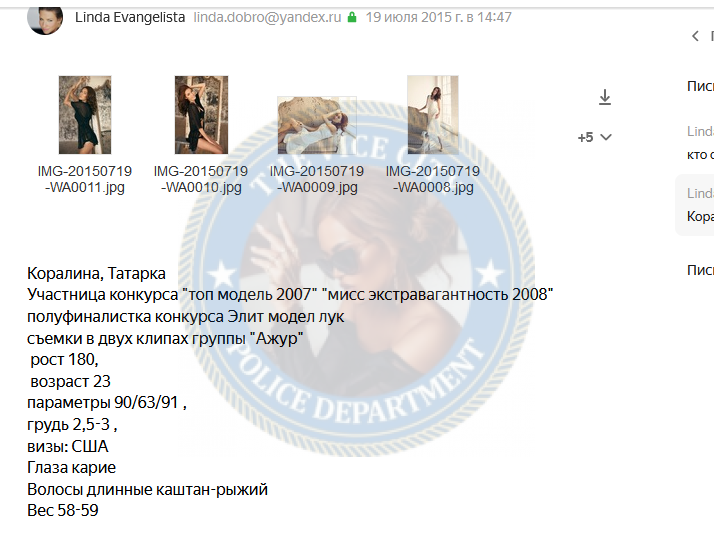Image resolution: width=714 pixels, height=557 pixels.
Task: Click the date 19 июля 2015 г. в 14:47
Action: coord(439,17)
